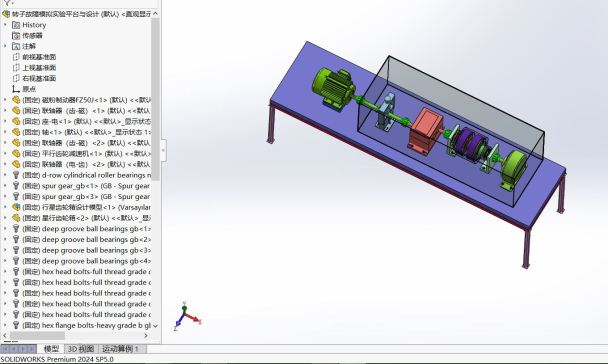Click the filter funnel icon above the tree
This screenshot has height=364, width=608.
pos(7,3)
